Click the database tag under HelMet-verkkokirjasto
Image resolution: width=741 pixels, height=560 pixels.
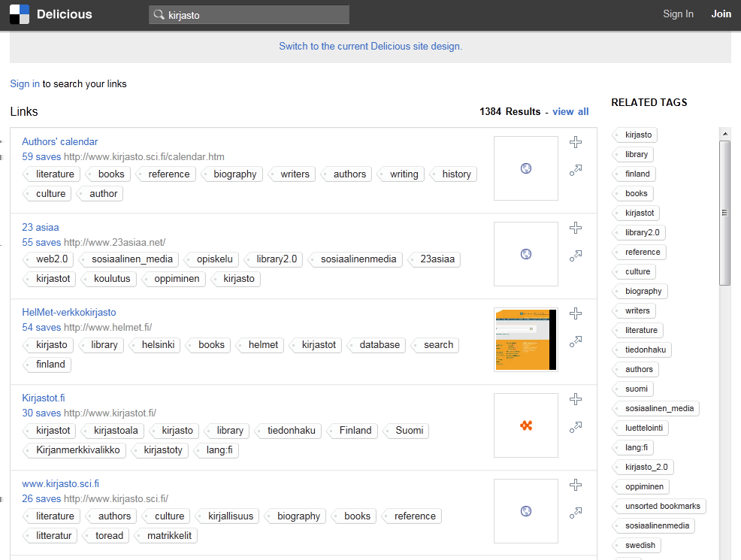pos(377,345)
